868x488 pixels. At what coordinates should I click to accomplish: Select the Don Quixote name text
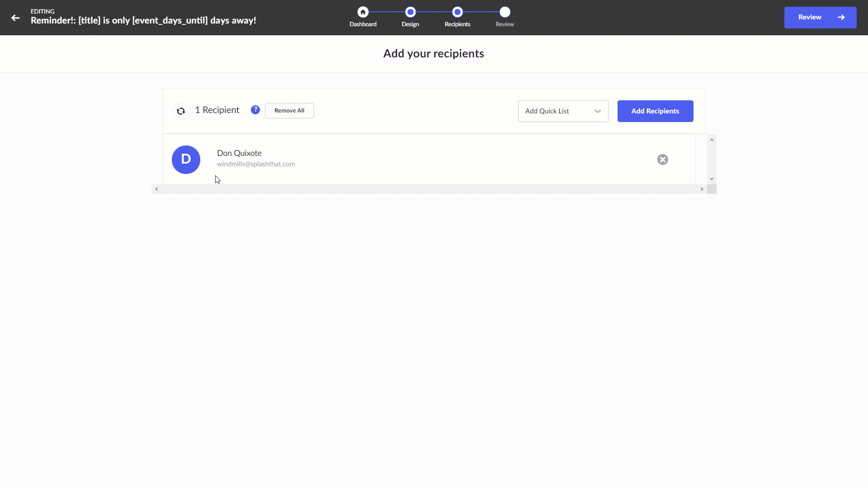coord(239,153)
